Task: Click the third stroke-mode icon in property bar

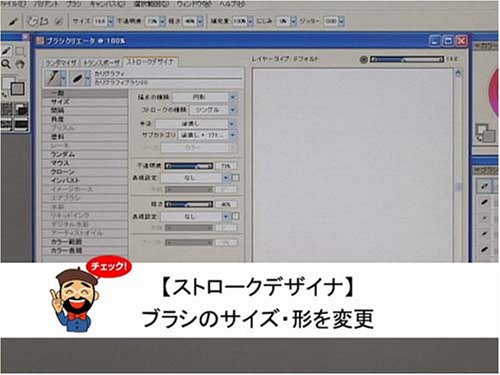Action: click(58, 22)
